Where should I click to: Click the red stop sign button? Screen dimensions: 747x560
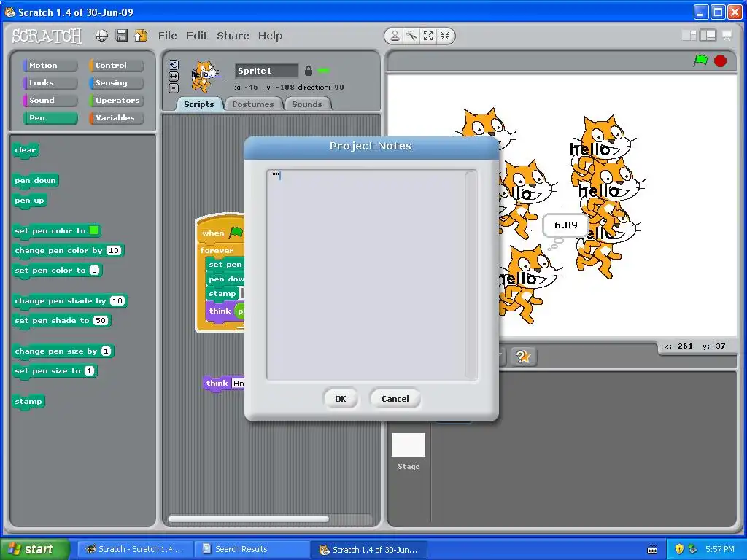click(720, 61)
